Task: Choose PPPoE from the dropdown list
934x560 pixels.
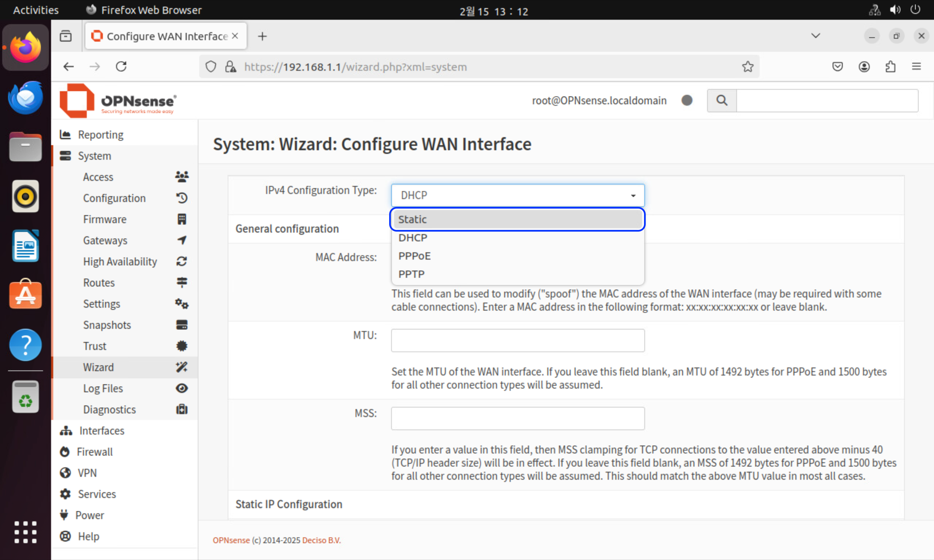Action: point(414,256)
